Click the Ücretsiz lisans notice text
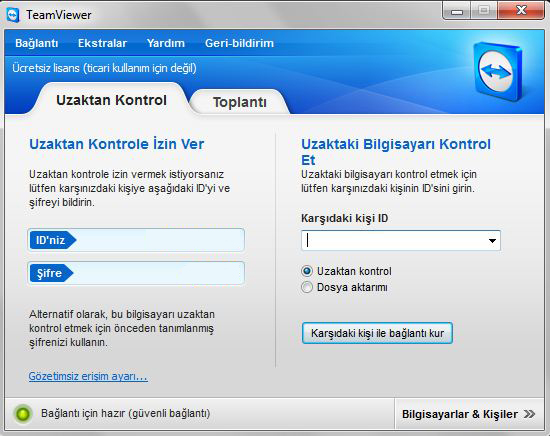Image resolution: width=550 pixels, height=436 pixels. [x=104, y=68]
